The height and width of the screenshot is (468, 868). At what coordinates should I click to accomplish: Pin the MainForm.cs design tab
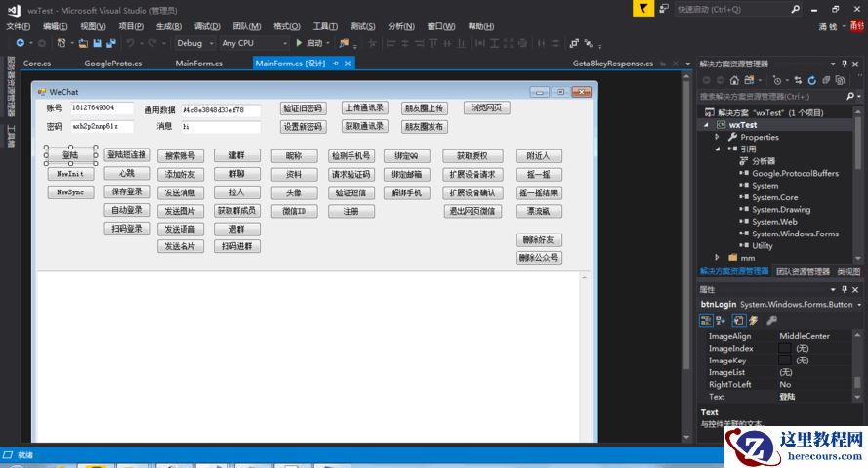point(336,64)
